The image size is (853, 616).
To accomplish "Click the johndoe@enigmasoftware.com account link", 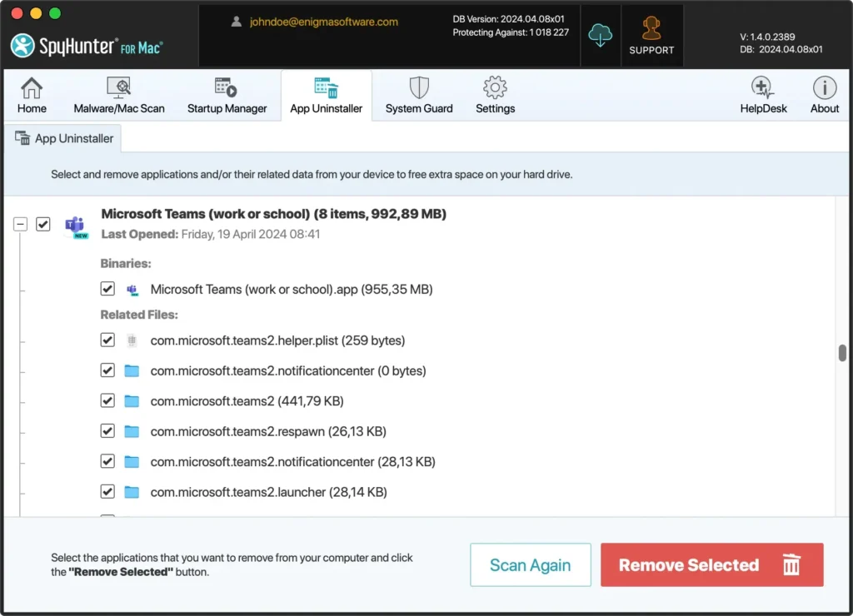I will [x=324, y=22].
